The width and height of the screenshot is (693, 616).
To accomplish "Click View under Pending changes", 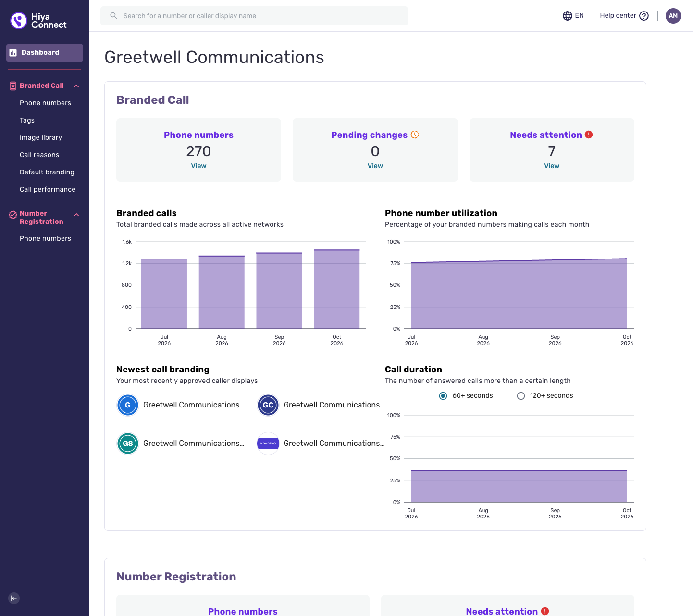I will pos(375,166).
